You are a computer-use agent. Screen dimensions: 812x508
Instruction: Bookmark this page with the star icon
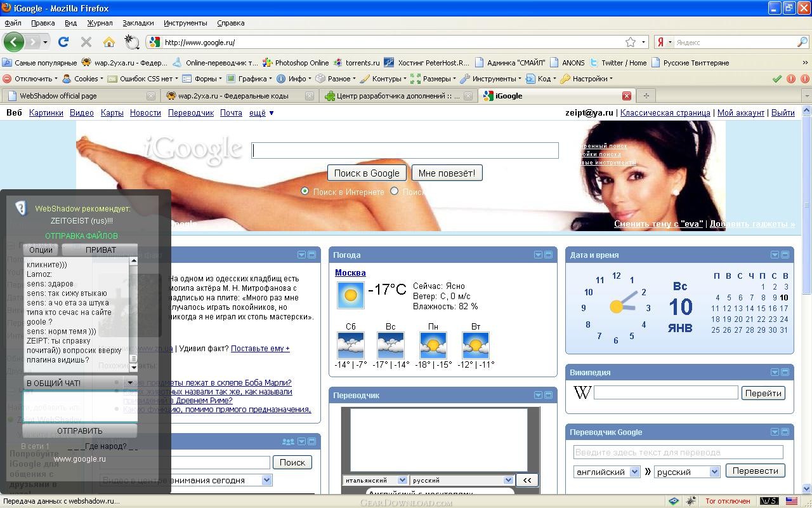click(631, 42)
